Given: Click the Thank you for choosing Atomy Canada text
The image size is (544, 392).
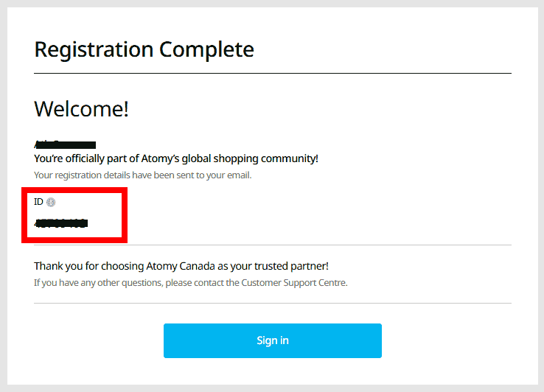Looking at the screenshot, I should pos(181,266).
